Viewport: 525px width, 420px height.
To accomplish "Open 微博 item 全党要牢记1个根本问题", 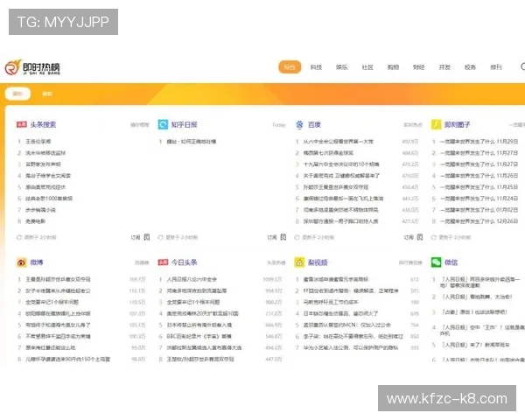I will [x=52, y=302].
